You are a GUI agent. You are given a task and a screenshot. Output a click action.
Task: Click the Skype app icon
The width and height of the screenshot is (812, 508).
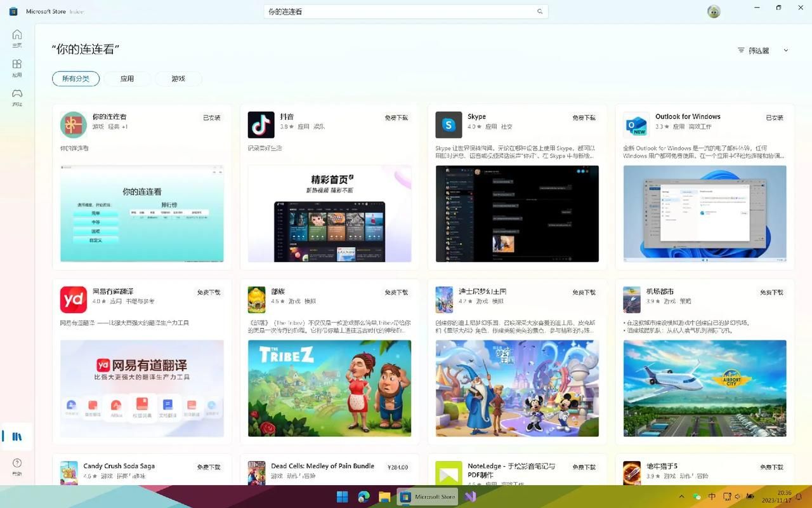(449, 124)
